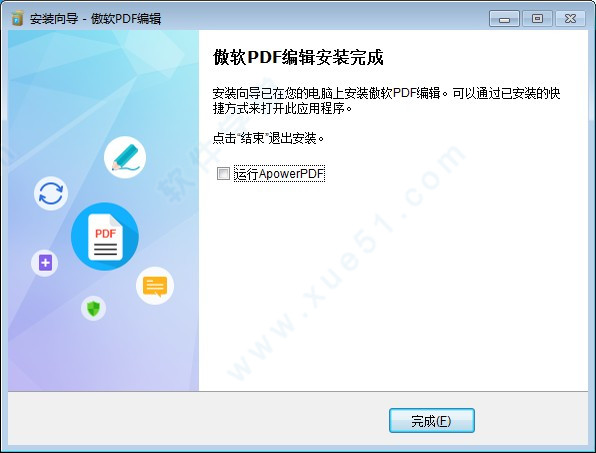The height and width of the screenshot is (453, 596).
Task: Click the blue pencil edit icon
Action: (125, 157)
